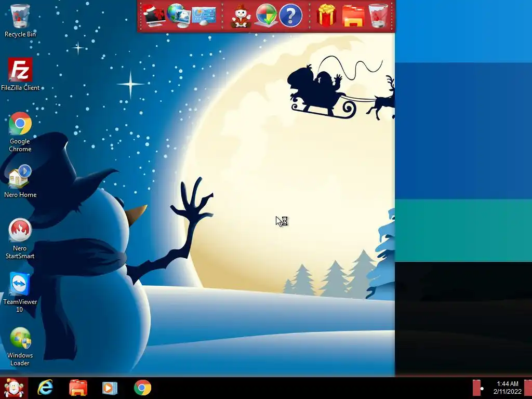Select the Nero StartSmart shortcut
Screen dimensions: 532x399
click(x=20, y=238)
